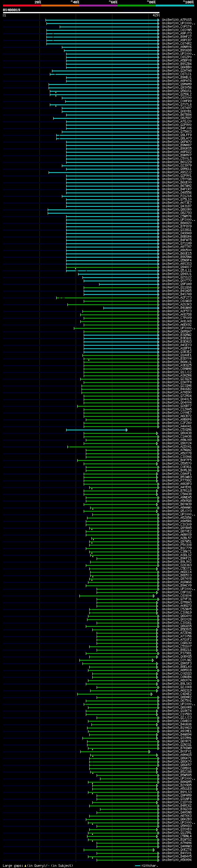Select the UniRef100_Q04XL5 label
The height and width of the screenshot is (868, 197).
pyautogui.click(x=177, y=399)
